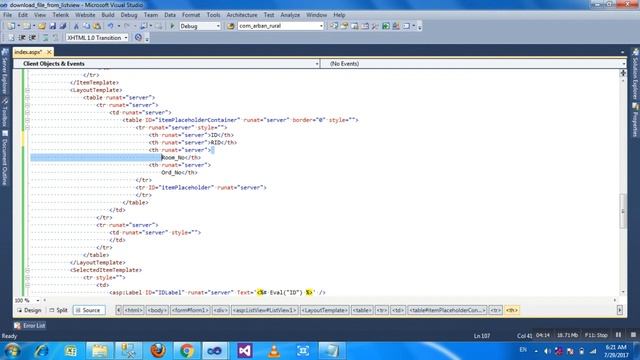Click the Room_No</th> code text
The image size is (640, 360).
pyautogui.click(x=181, y=158)
